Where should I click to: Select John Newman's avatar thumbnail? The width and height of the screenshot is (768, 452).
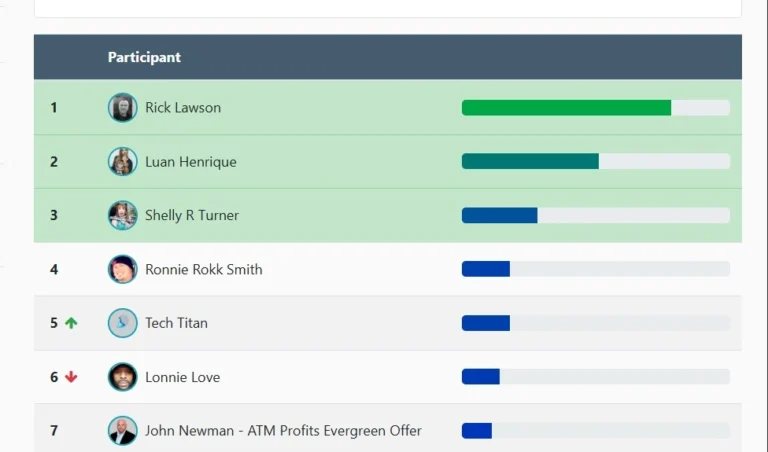pos(122,430)
